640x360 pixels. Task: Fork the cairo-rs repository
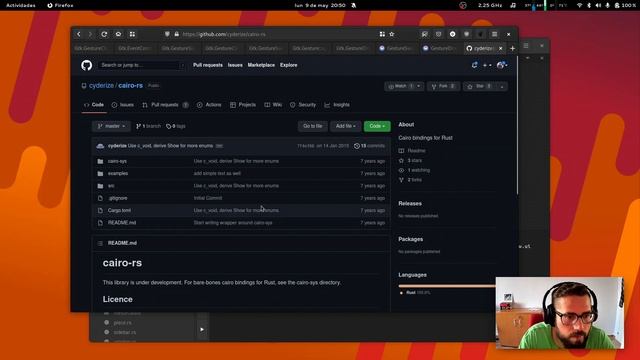coord(443,87)
